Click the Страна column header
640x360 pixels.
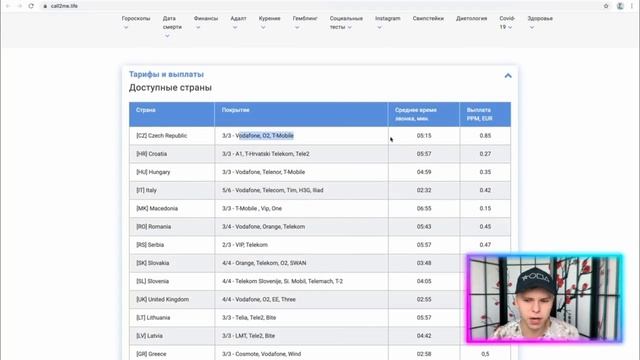[x=172, y=114]
